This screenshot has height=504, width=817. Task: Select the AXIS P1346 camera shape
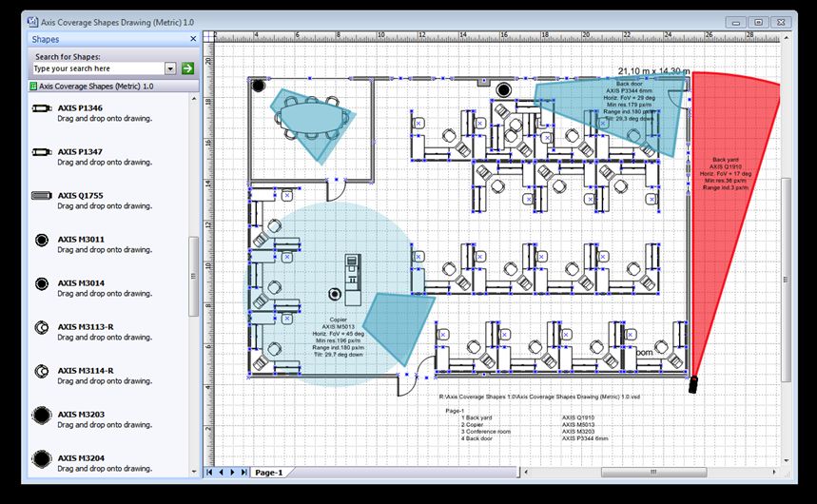[42, 108]
